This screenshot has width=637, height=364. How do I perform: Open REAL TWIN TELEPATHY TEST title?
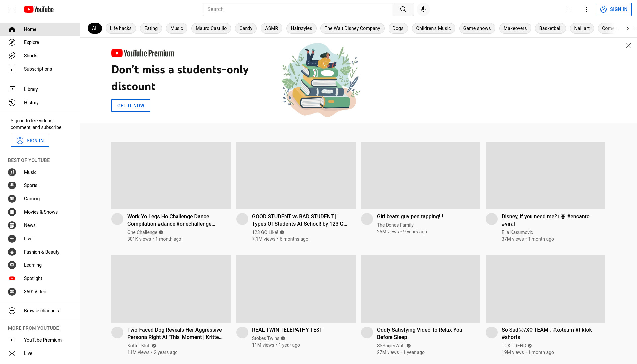pyautogui.click(x=287, y=330)
